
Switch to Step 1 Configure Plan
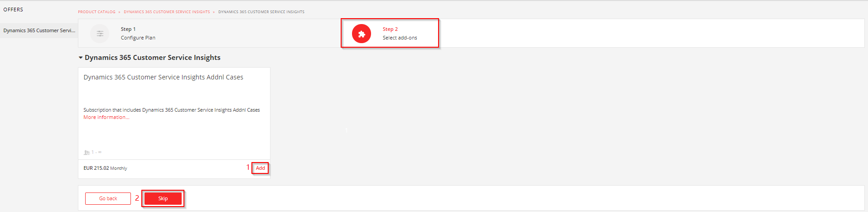(138, 34)
